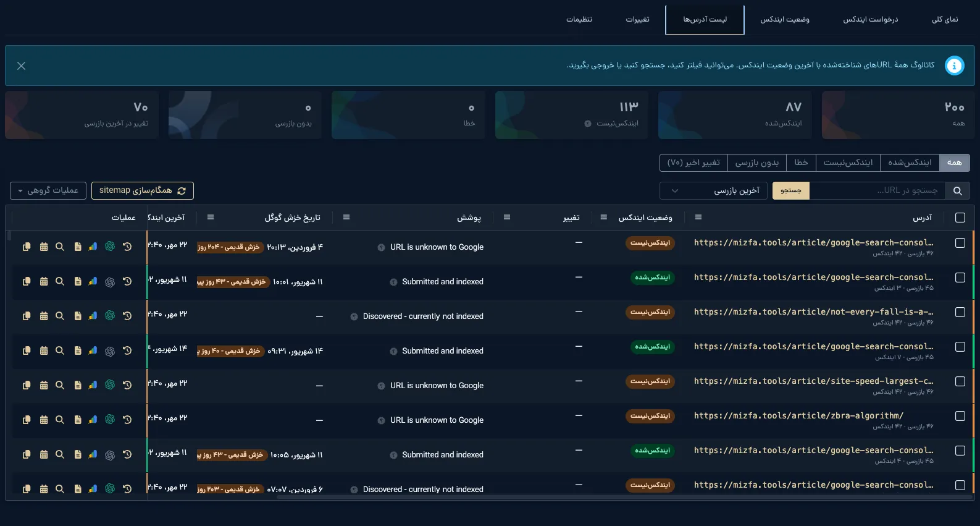Image resolution: width=980 pixels, height=526 pixels.
Task: Click info icon beside not-every-fall-is-a's Discovered status
Action: [354, 316]
